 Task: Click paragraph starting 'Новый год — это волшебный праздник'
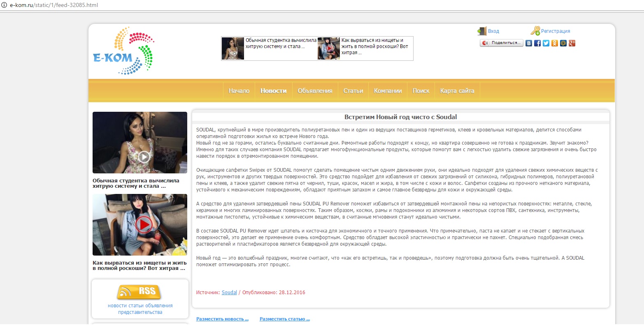390,261
